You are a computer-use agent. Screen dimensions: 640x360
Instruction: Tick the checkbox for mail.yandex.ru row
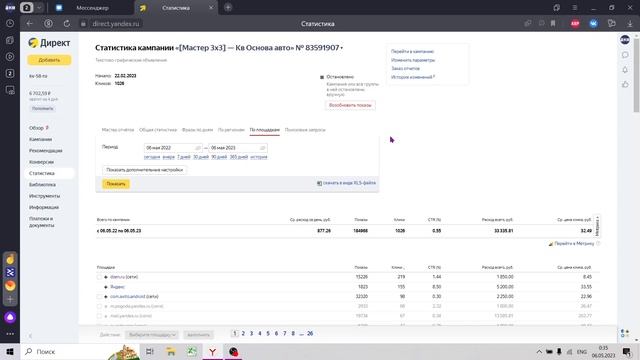99,316
